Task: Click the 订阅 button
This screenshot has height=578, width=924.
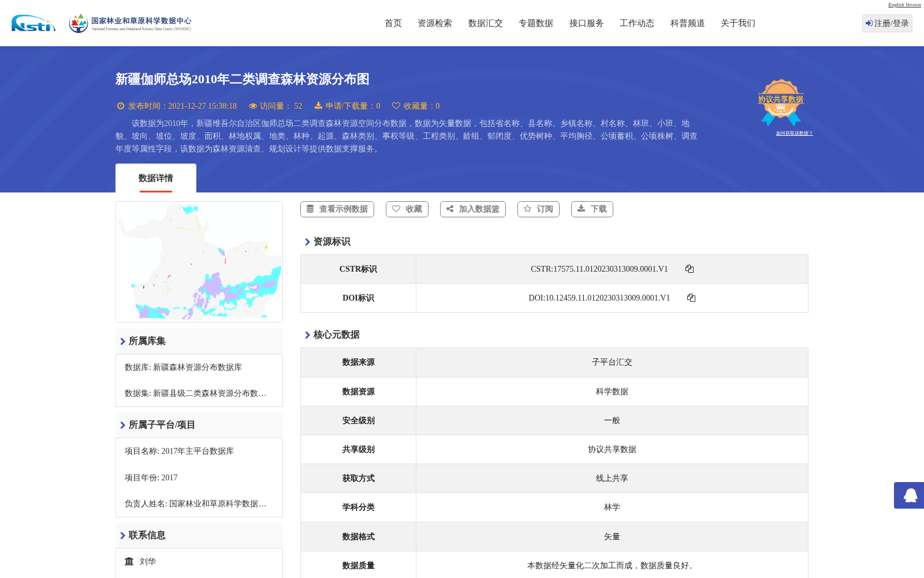Action: point(538,209)
